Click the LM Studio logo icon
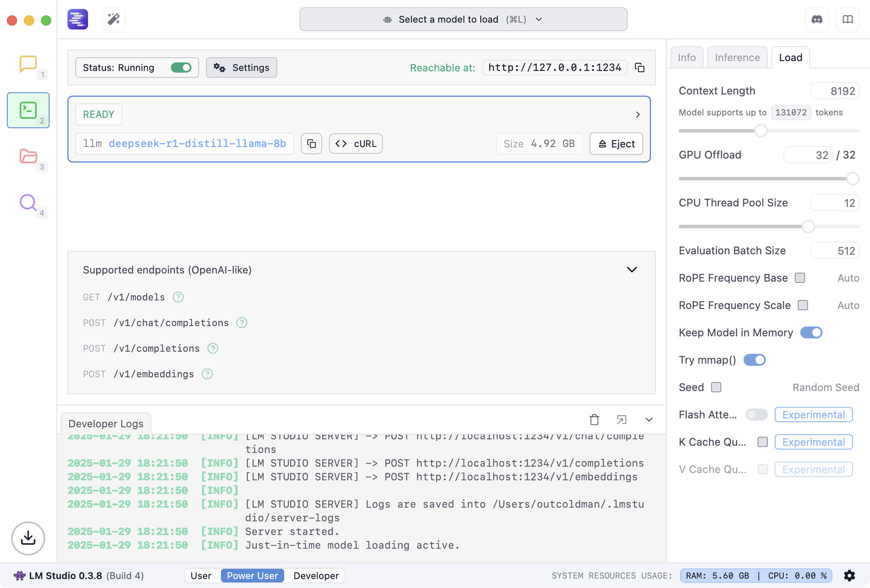This screenshot has height=588, width=870. 78,19
